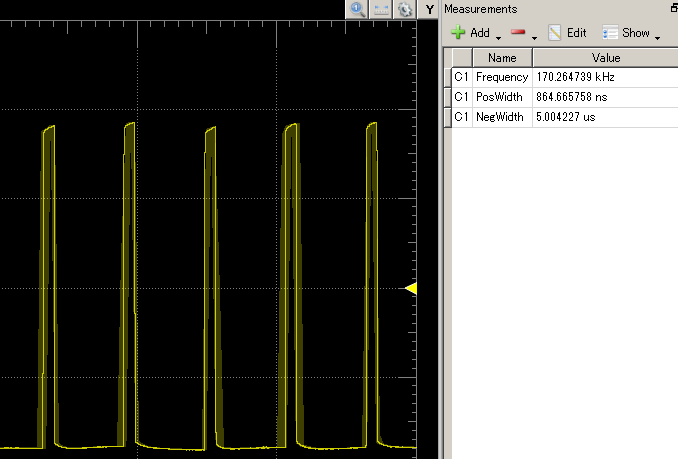Click the row selector beside Frequency row

448,77
